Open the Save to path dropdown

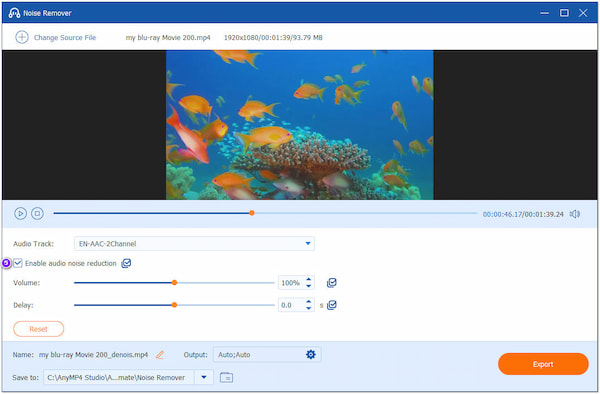[x=204, y=377]
